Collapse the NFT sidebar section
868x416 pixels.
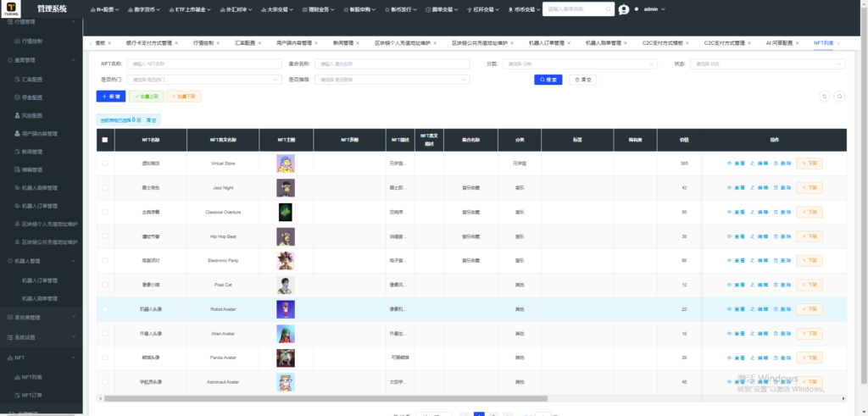click(42, 358)
